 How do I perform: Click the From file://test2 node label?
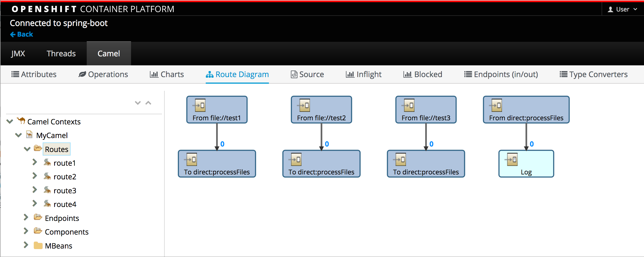pos(321,118)
